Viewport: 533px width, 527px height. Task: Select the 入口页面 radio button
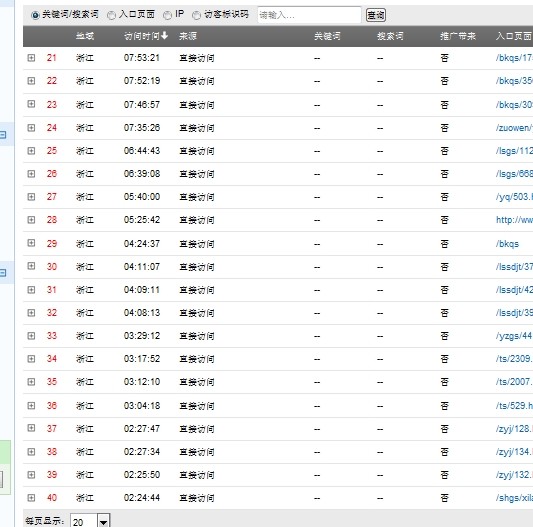click(x=111, y=15)
